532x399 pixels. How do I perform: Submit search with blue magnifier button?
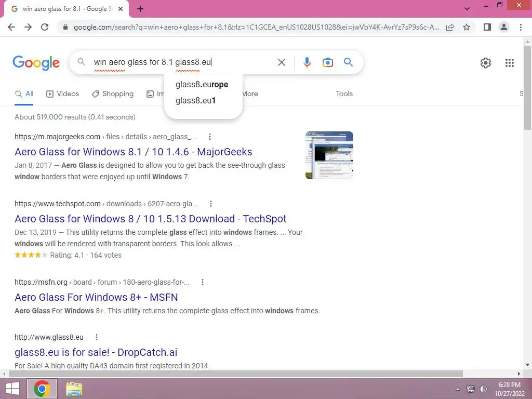coord(348,62)
